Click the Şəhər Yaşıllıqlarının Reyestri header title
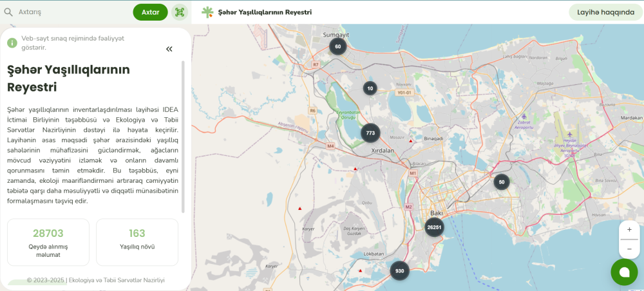Screen dimensions: 644x291 [x=265, y=12]
